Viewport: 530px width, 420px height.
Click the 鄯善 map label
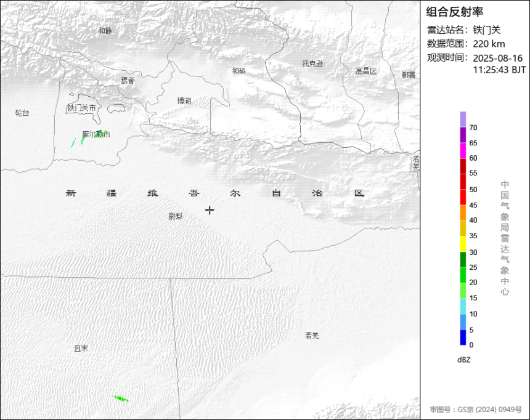pos(409,75)
